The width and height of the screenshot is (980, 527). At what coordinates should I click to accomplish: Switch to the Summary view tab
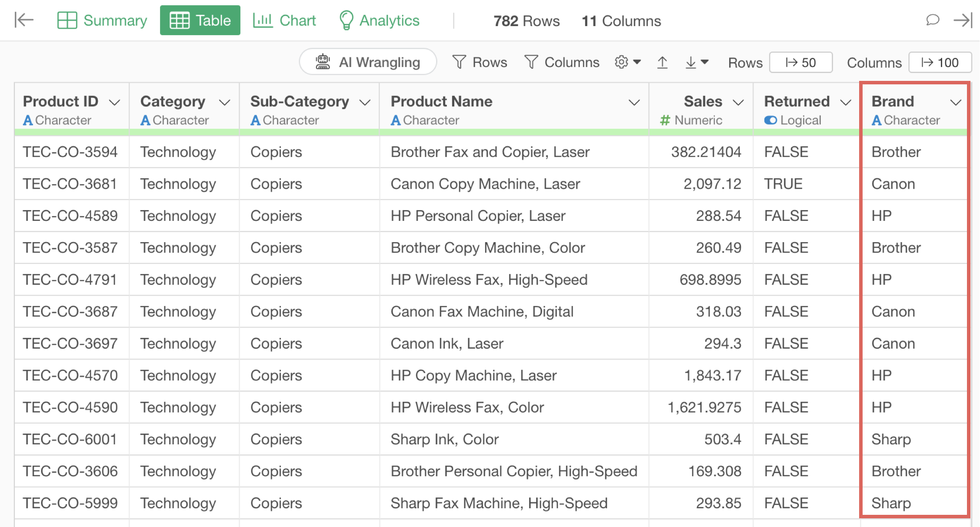102,20
